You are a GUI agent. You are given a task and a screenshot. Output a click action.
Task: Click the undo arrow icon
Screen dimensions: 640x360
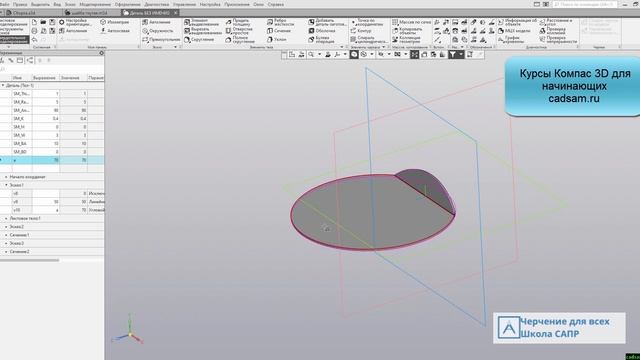34,40
